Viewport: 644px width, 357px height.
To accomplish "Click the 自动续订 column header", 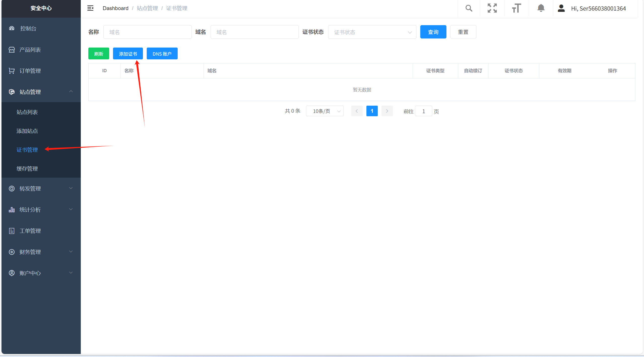I will (x=473, y=71).
